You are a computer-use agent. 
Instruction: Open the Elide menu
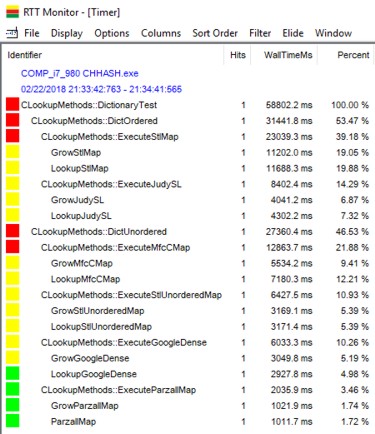click(x=293, y=33)
